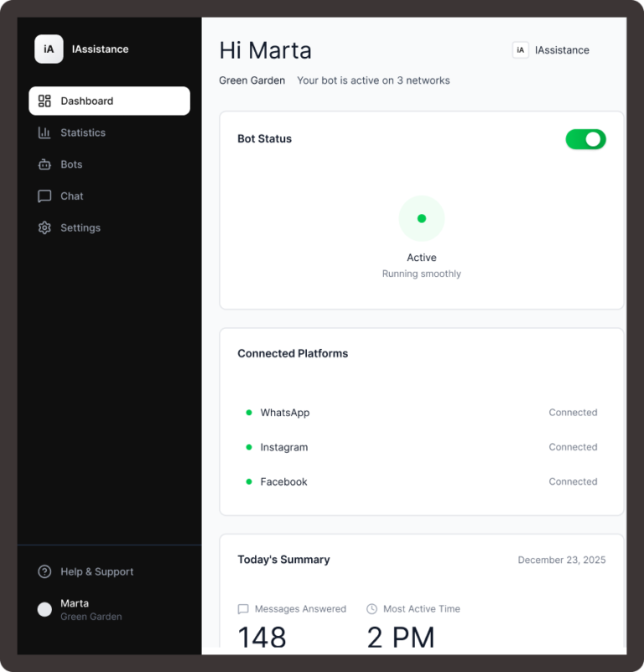Click the Dashboard grid icon
The image size is (644, 672).
tap(45, 101)
